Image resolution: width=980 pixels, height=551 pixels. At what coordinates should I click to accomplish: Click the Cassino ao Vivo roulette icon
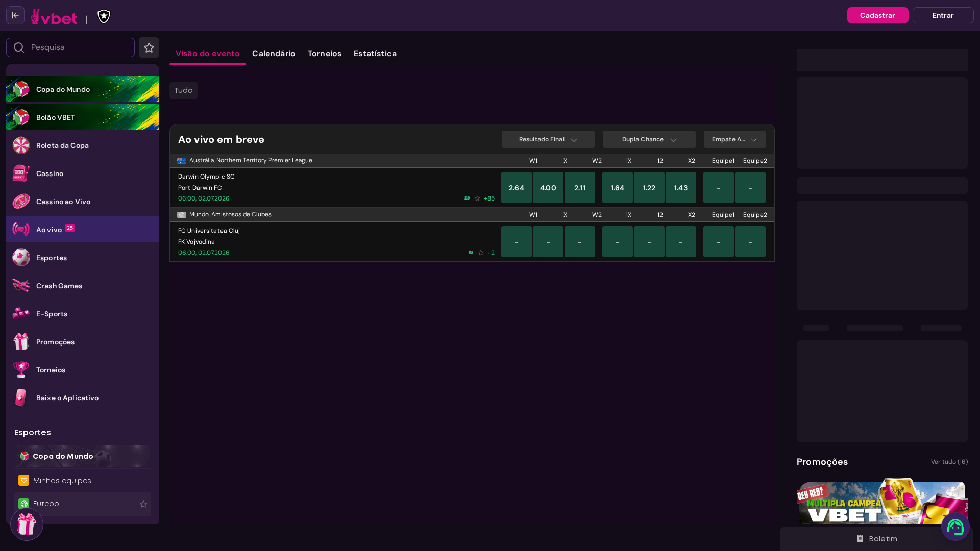[x=21, y=202]
